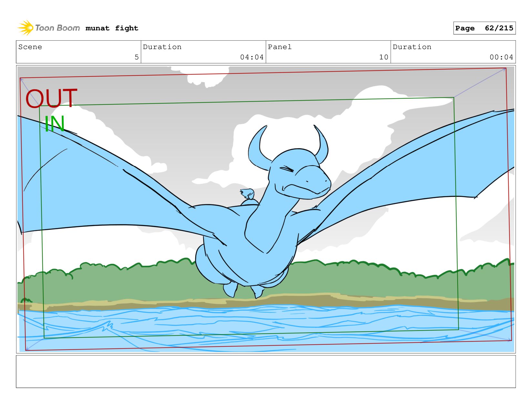This screenshot has width=532, height=412.
Task: Click the 'Duration' label beside the Scene field
Action: click(162, 47)
